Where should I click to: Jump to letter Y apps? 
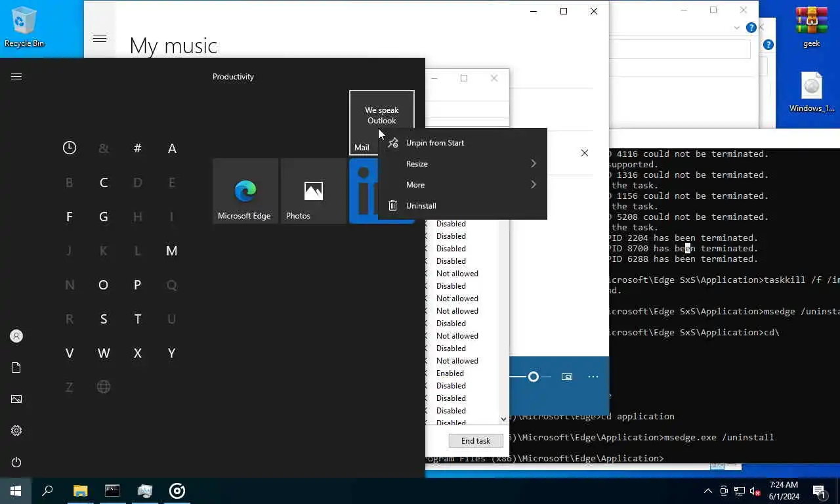172,353
